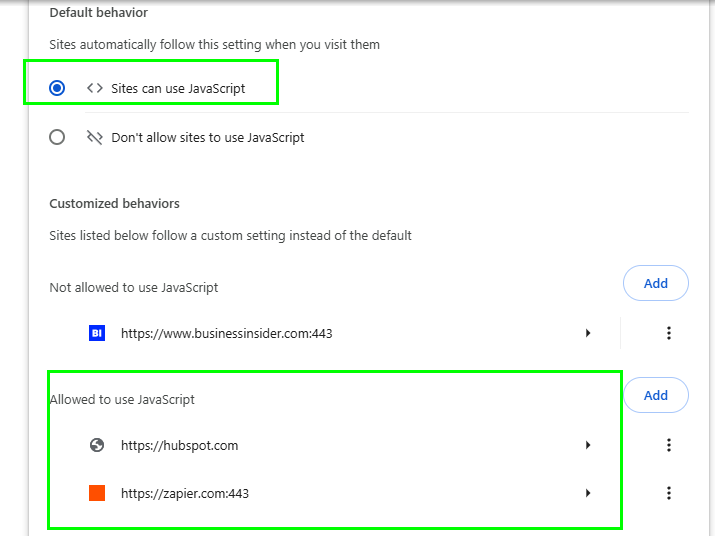Image resolution: width=715 pixels, height=536 pixels.
Task: Open more actions menu for zapier.com
Action: [668, 493]
